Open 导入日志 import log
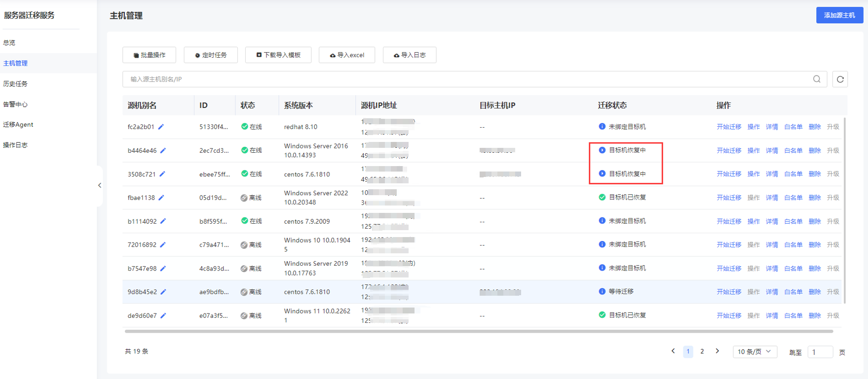Screen dimensions: 868x379 410,55
